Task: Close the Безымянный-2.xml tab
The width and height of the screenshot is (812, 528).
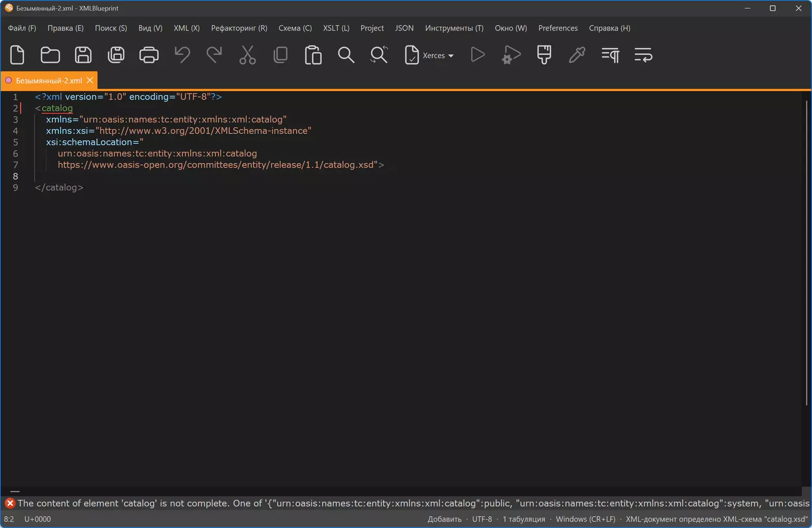Action: click(x=90, y=80)
